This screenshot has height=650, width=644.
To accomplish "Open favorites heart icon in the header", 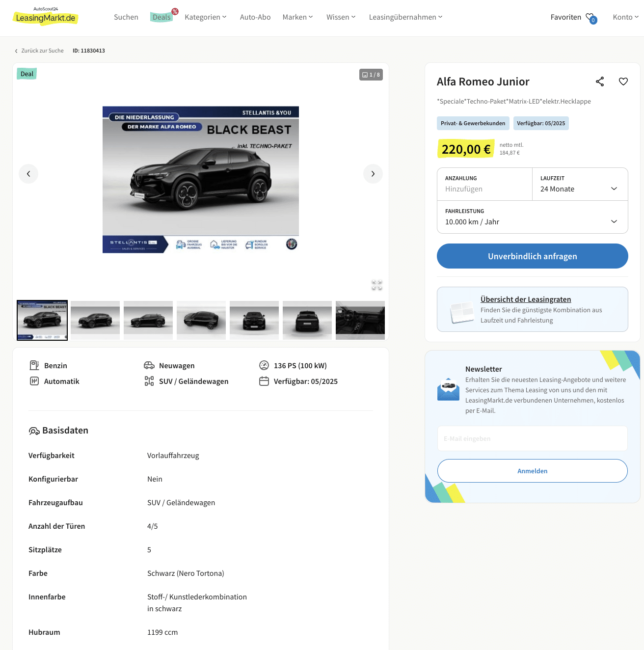I will coord(591,18).
